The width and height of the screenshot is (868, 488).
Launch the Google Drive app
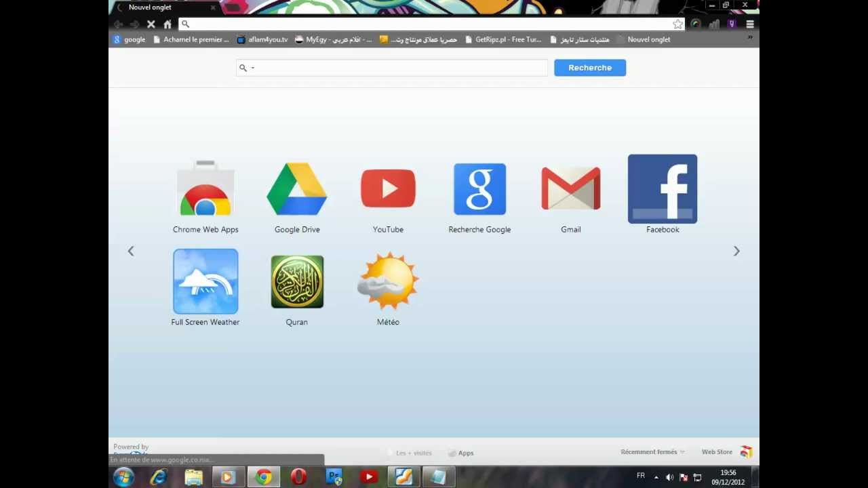point(297,189)
